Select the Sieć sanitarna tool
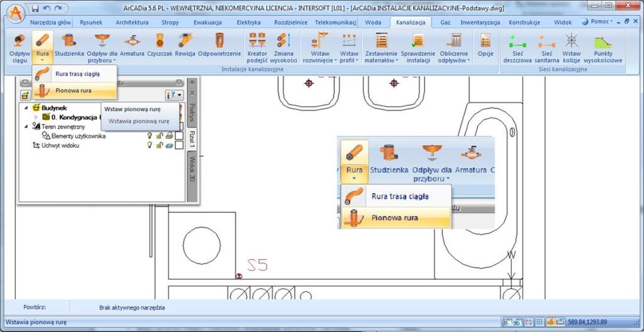Screen dimensions: 644x332 click(x=547, y=48)
